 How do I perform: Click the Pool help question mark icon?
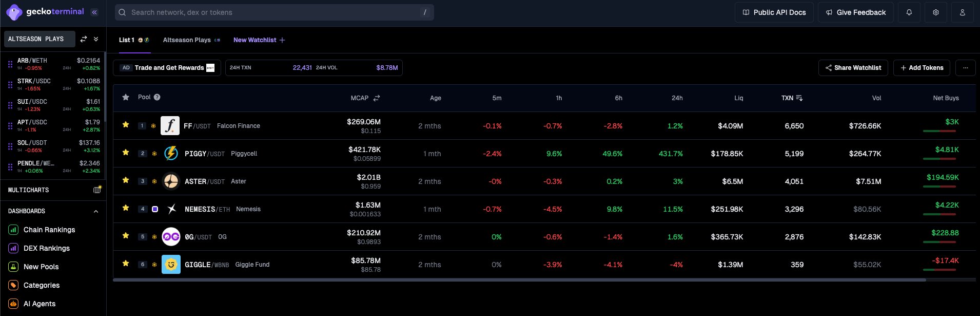tap(157, 97)
